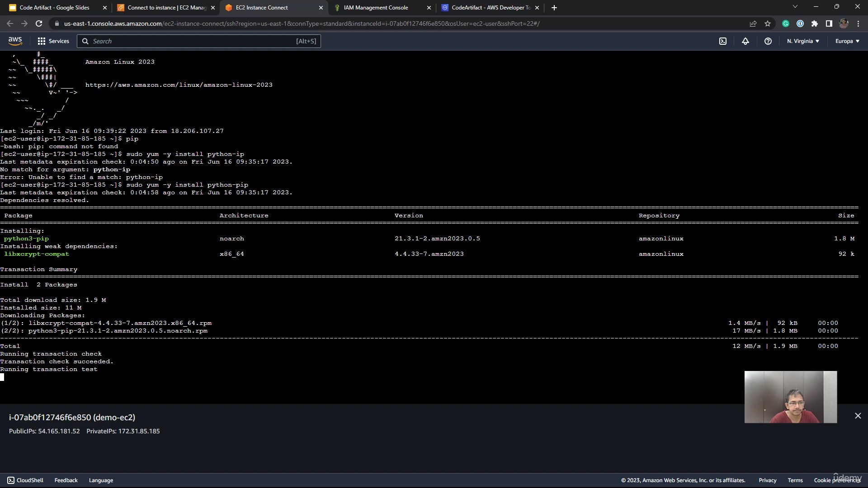Toggle the browser side panel

(x=829, y=23)
